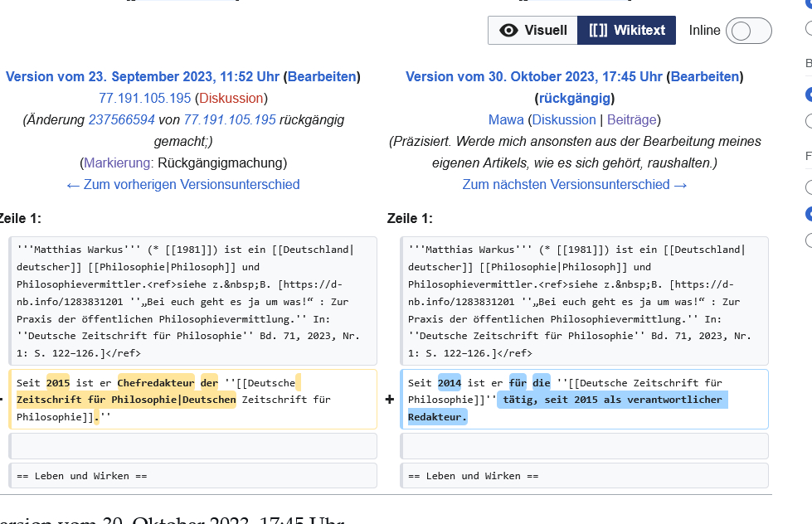
Task: Toggle the Inline switch
Action: 748,31
